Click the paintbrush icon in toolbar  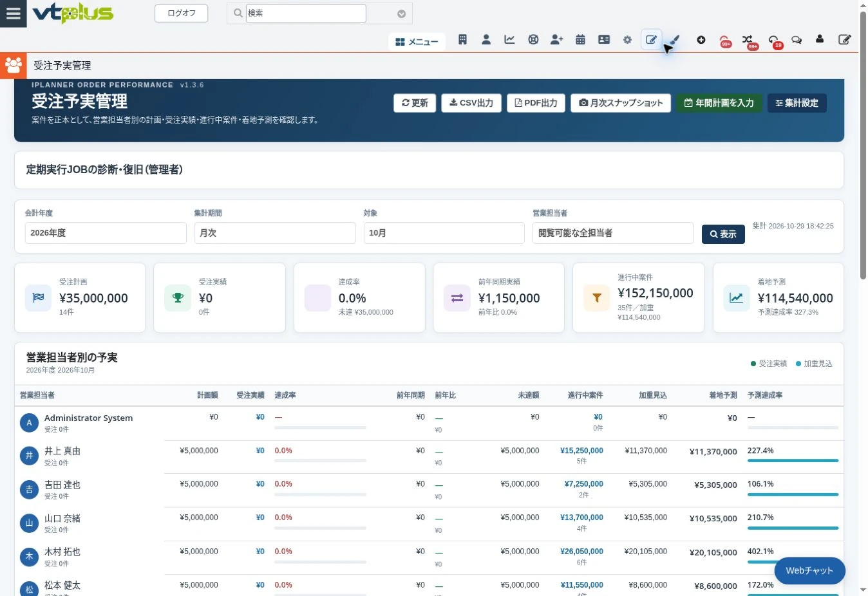pos(675,40)
